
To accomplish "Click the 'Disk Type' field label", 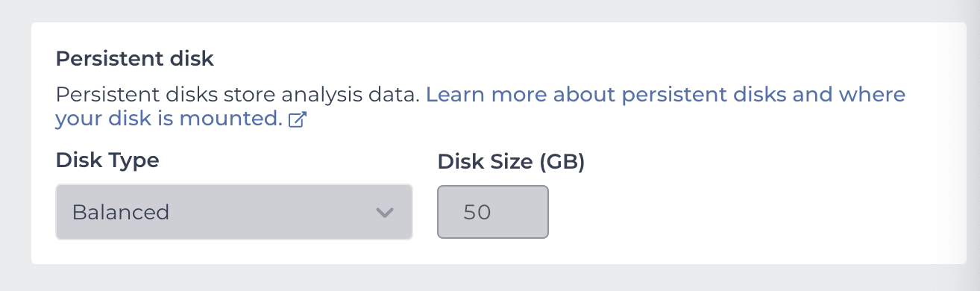I will click(x=107, y=160).
